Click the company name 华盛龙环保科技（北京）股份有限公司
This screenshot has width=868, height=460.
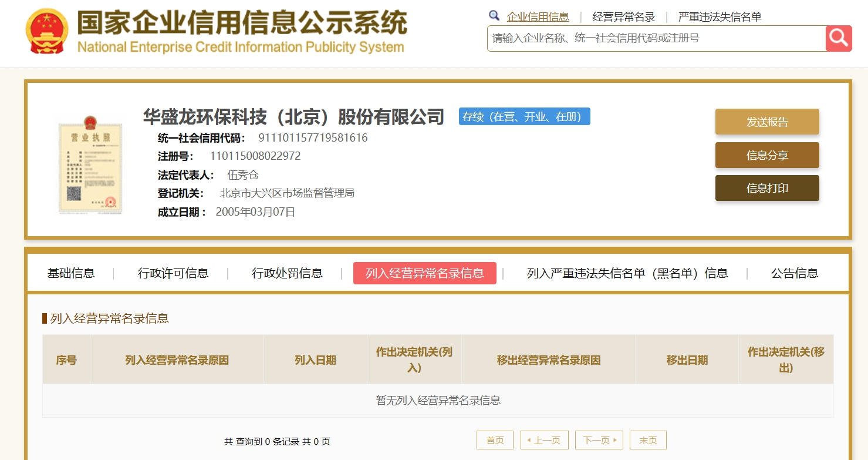(293, 116)
